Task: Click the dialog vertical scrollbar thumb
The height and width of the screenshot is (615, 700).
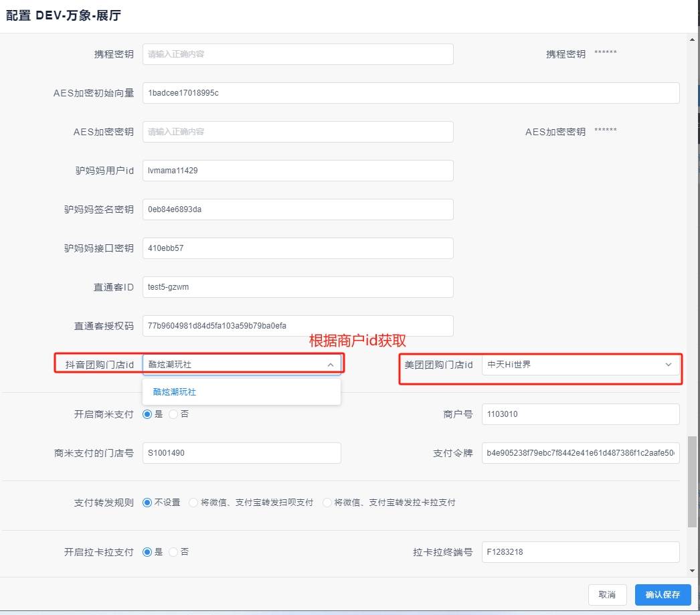Action: click(692, 482)
